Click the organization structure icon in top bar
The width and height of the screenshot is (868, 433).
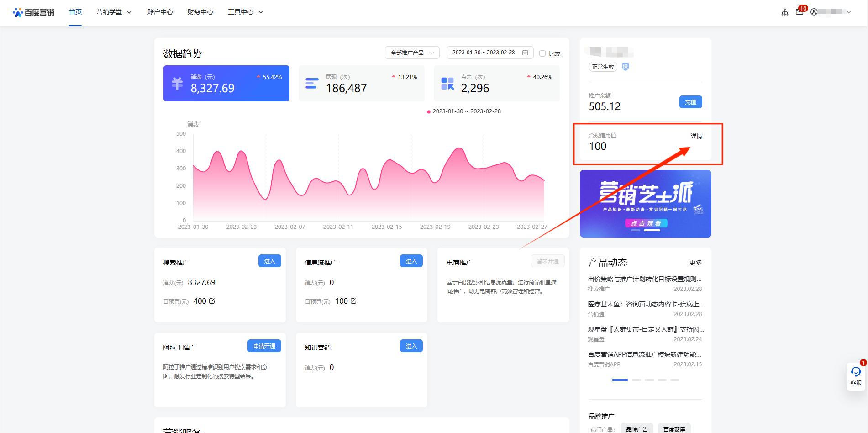point(784,12)
